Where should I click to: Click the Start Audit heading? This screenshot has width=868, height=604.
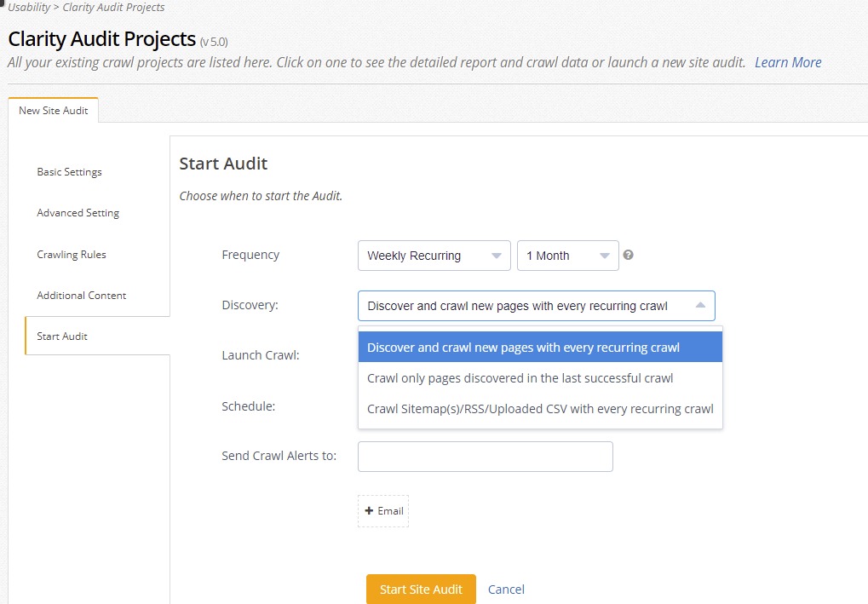223,164
